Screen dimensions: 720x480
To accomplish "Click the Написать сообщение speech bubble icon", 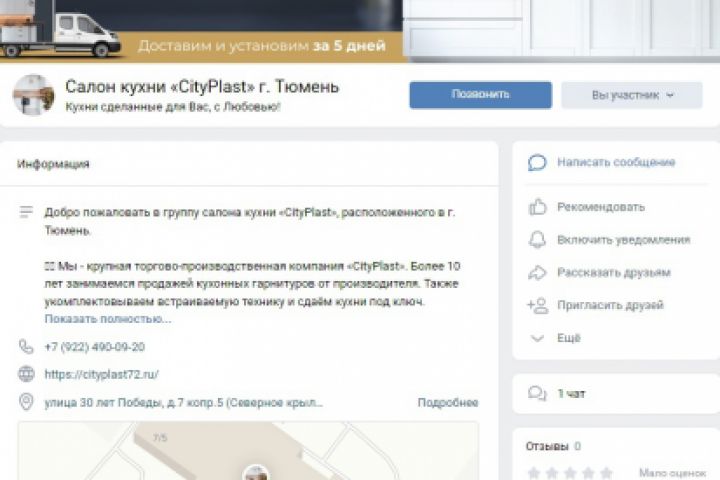I will [537, 163].
